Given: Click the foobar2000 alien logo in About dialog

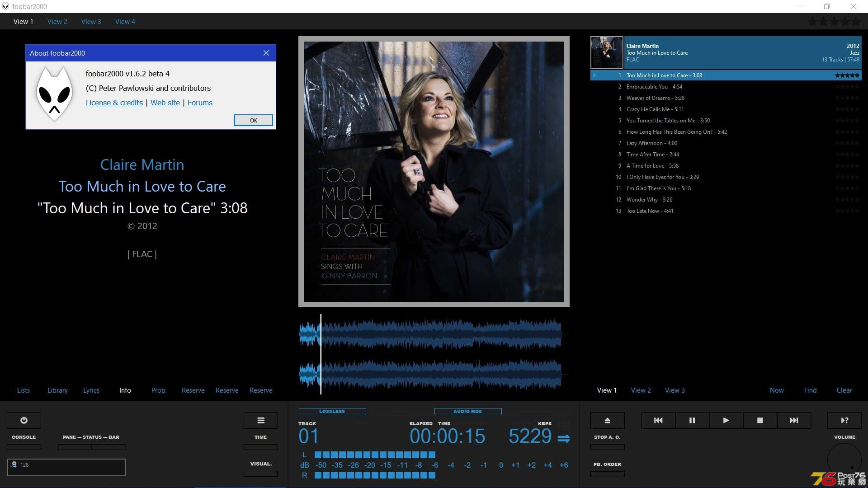Looking at the screenshot, I should click(x=55, y=94).
